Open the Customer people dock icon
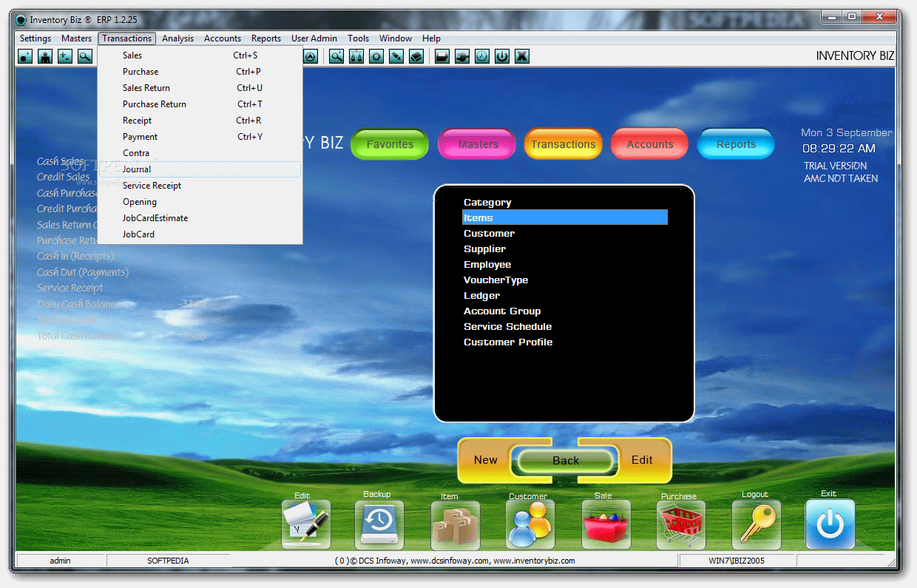This screenshot has height=588, width=917. (530, 524)
